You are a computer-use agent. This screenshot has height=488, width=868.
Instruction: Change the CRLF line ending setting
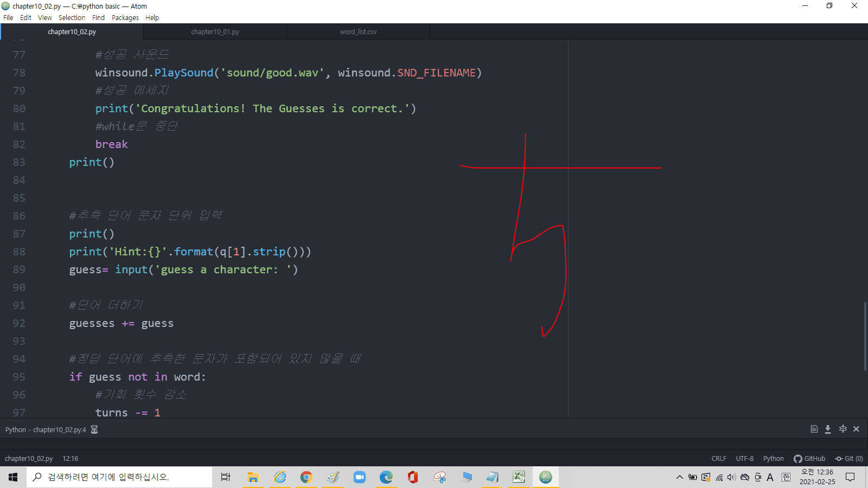719,459
